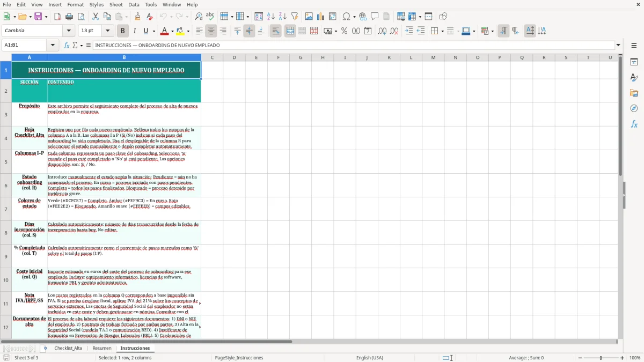Screen dimensions: 644x362
Task: Cut selection with scissors icon
Action: click(x=96, y=17)
